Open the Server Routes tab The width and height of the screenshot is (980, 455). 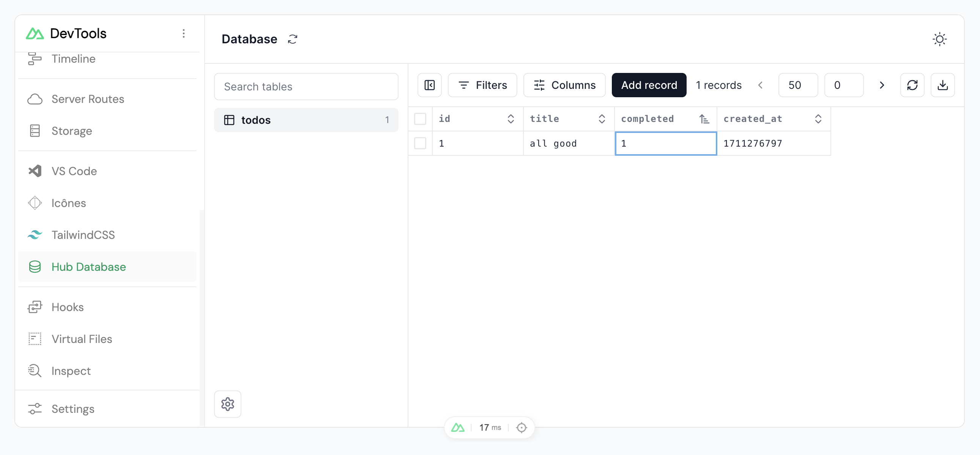pyautogui.click(x=107, y=99)
